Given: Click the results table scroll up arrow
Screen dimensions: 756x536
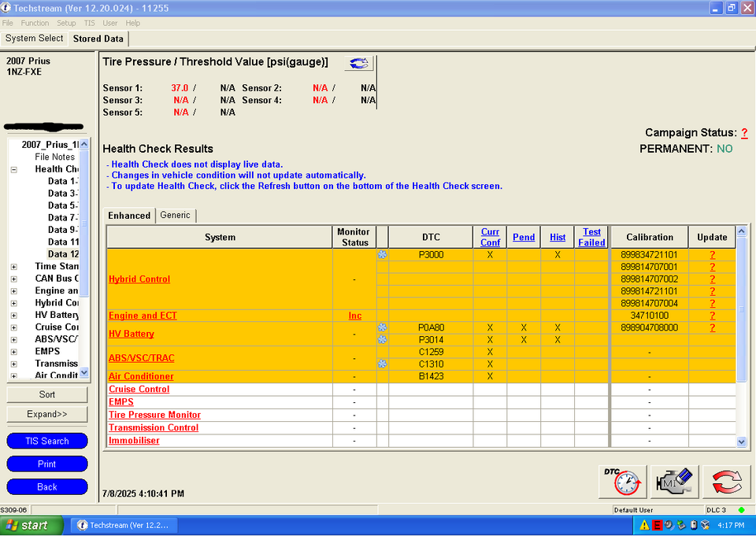Looking at the screenshot, I should click(742, 231).
